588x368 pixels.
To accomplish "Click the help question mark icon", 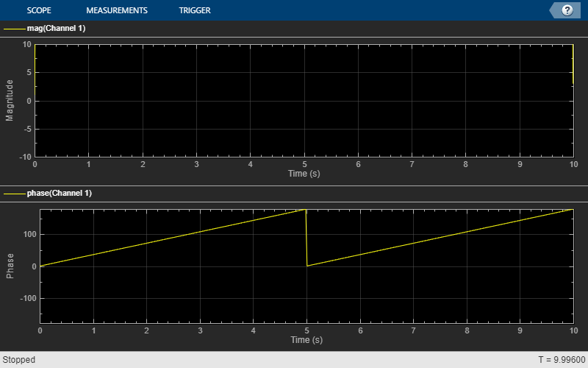I will click(567, 10).
